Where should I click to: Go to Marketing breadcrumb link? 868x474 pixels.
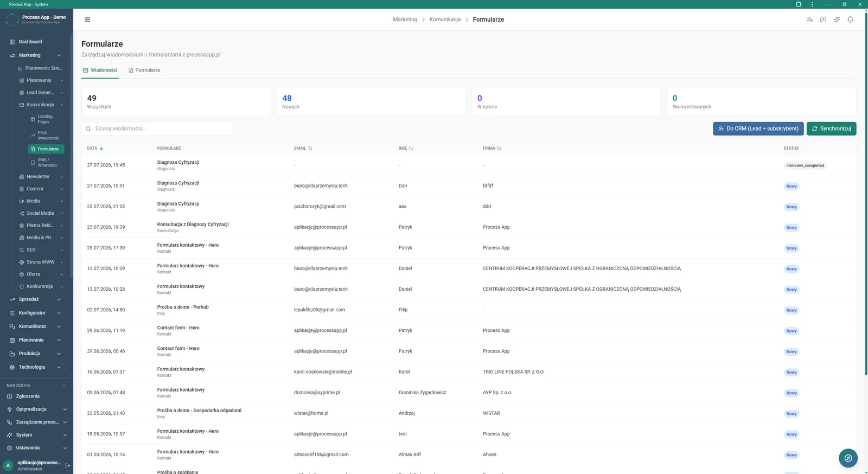pyautogui.click(x=405, y=20)
